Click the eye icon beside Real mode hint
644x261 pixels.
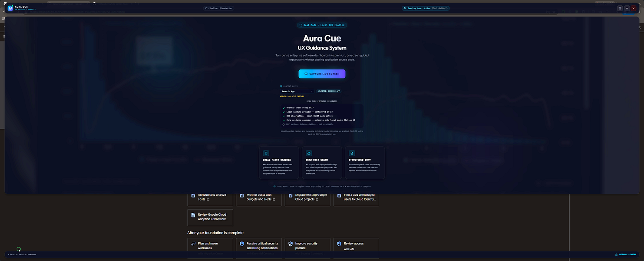click(274, 186)
